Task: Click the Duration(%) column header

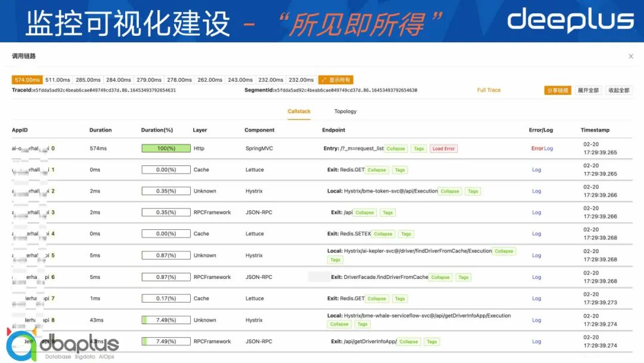Action: pyautogui.click(x=157, y=130)
